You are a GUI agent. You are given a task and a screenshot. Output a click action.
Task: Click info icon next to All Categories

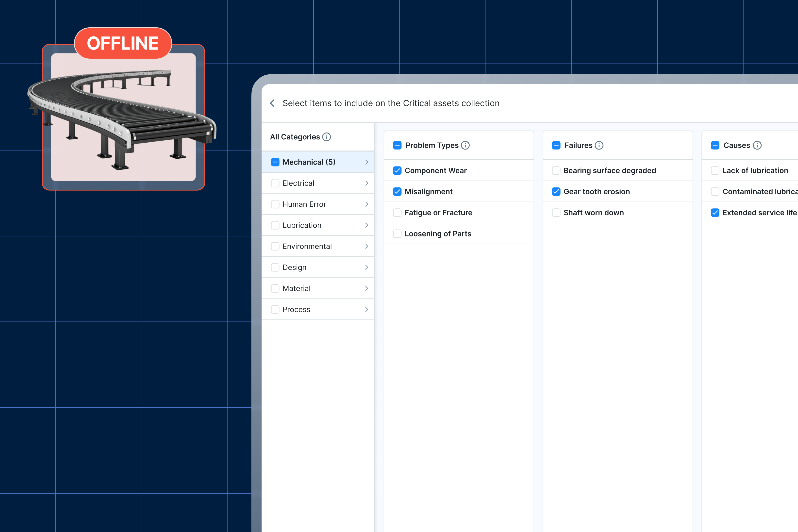tap(326, 137)
